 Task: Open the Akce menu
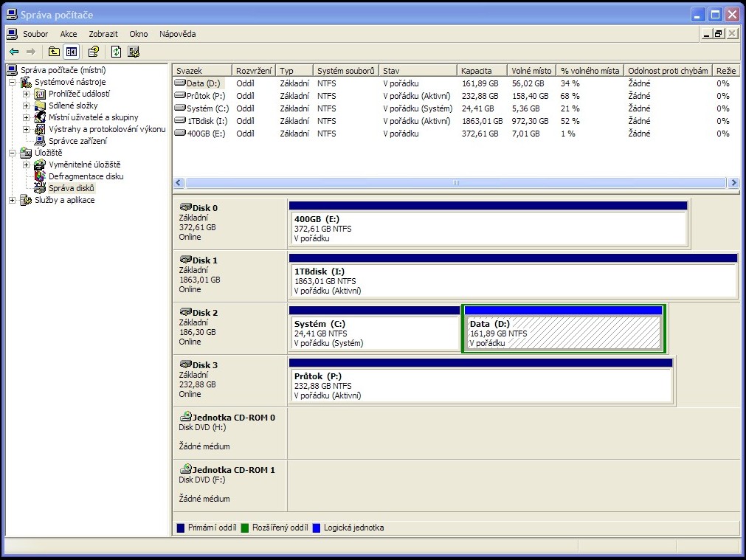click(x=69, y=34)
